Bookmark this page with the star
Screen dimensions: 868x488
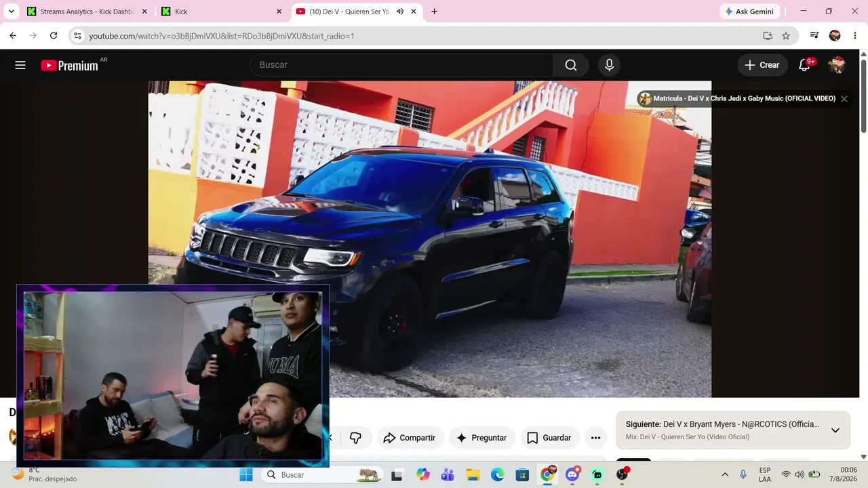tap(786, 36)
